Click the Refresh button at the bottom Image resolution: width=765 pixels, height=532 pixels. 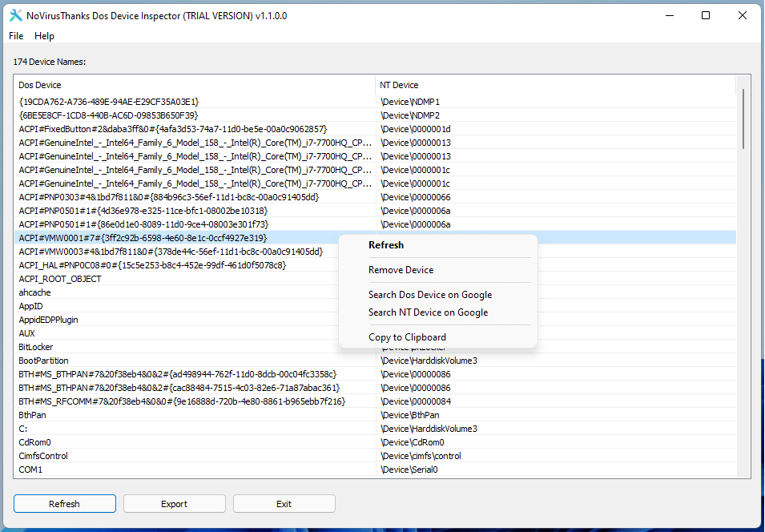65,504
